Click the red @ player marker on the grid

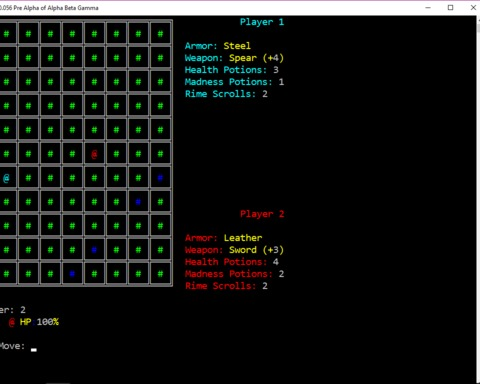coord(94,154)
